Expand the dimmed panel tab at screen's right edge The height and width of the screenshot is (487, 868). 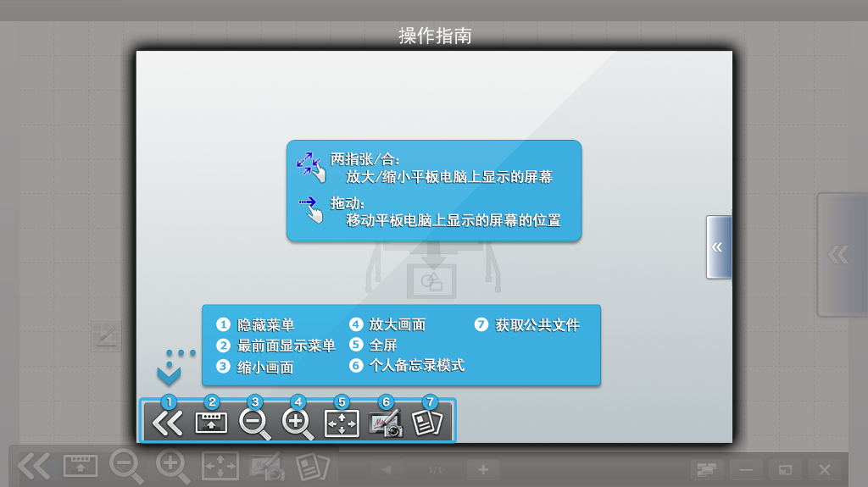840,254
